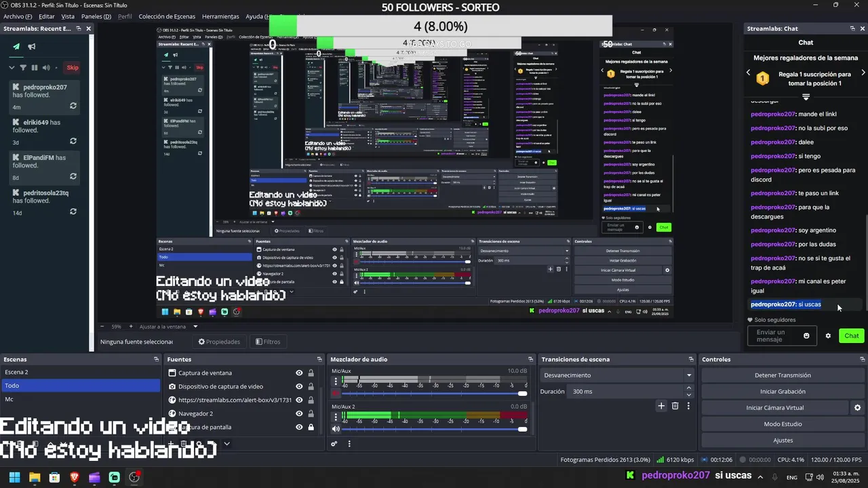Pop out the Escenas dock
The image size is (868, 488).
pos(156,359)
